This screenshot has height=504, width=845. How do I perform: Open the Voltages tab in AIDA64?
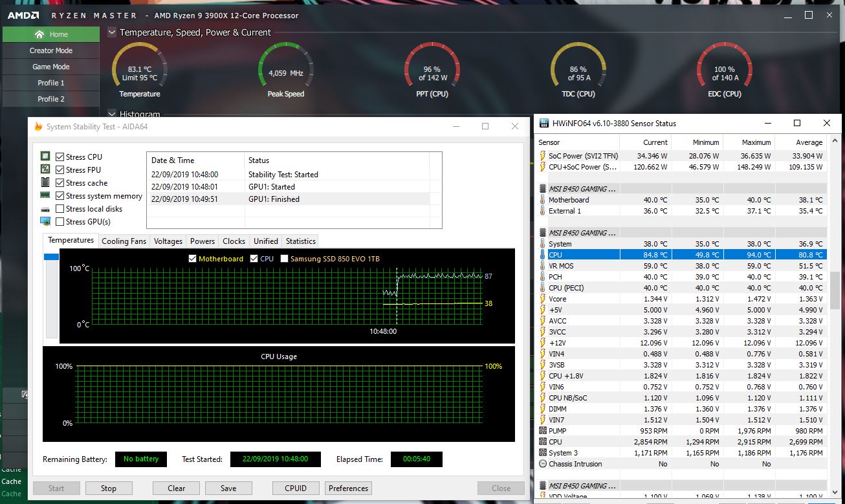[168, 241]
